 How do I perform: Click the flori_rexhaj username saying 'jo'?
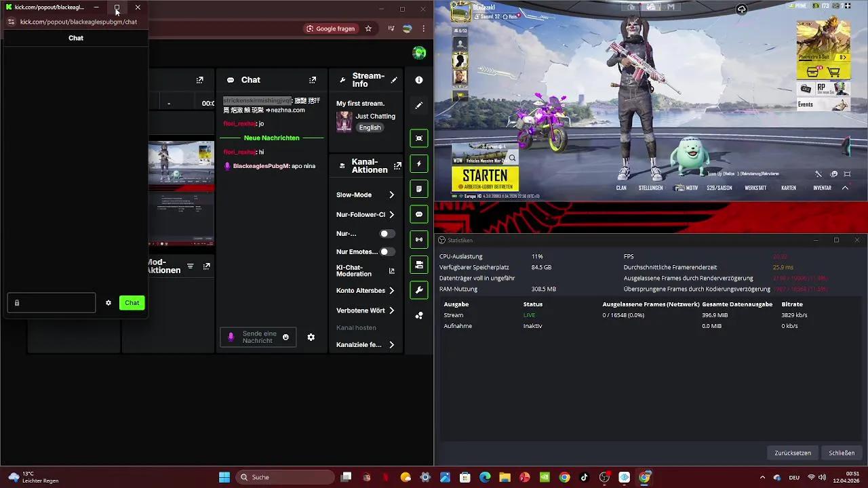(x=239, y=124)
